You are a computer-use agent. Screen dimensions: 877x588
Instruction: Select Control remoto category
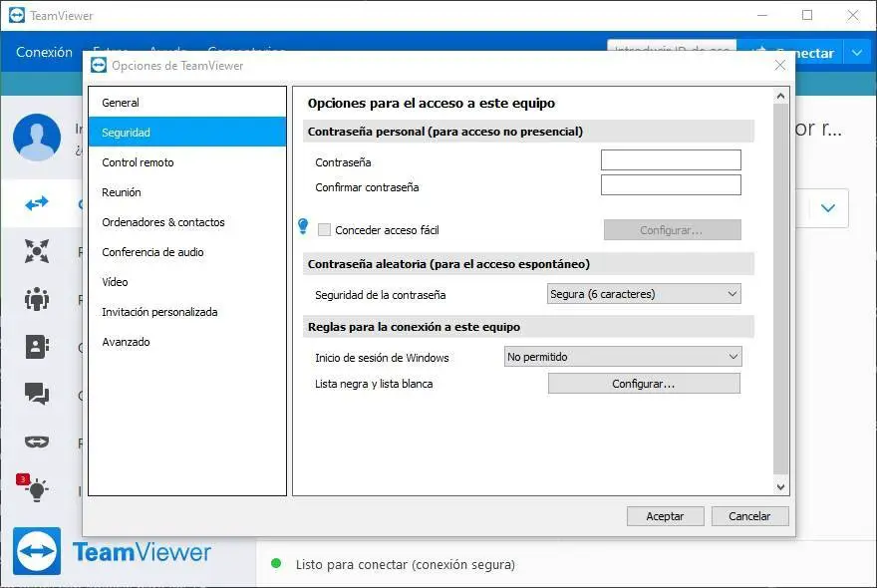(x=187, y=162)
